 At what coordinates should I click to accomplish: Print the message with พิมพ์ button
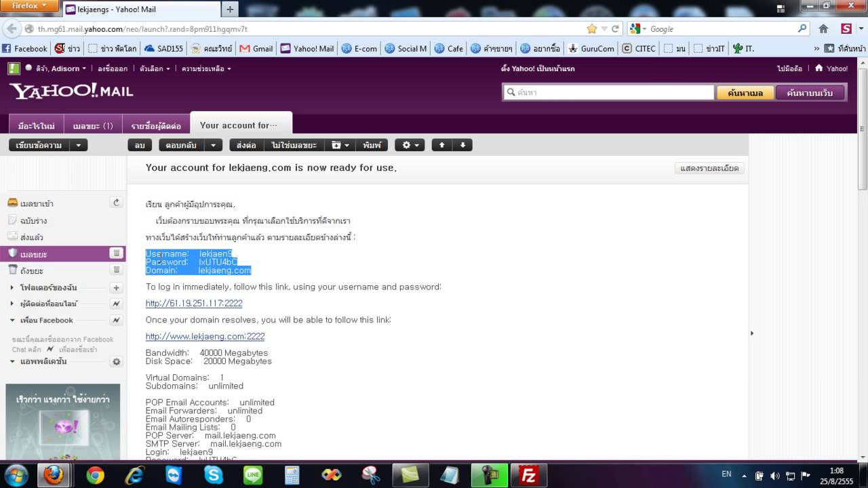coord(372,145)
